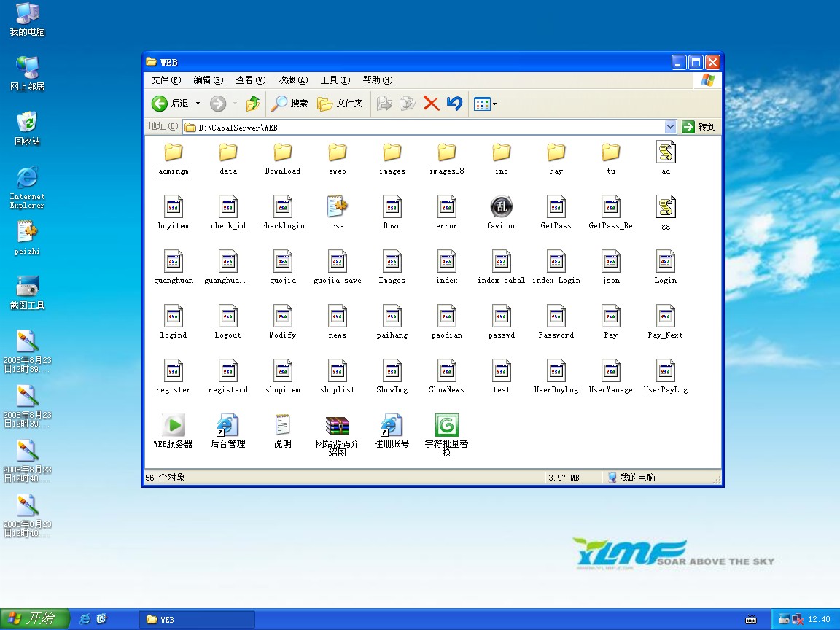Screen dimensions: 840x630
Task: Click the 开始 Start button
Action: click(x=34, y=619)
